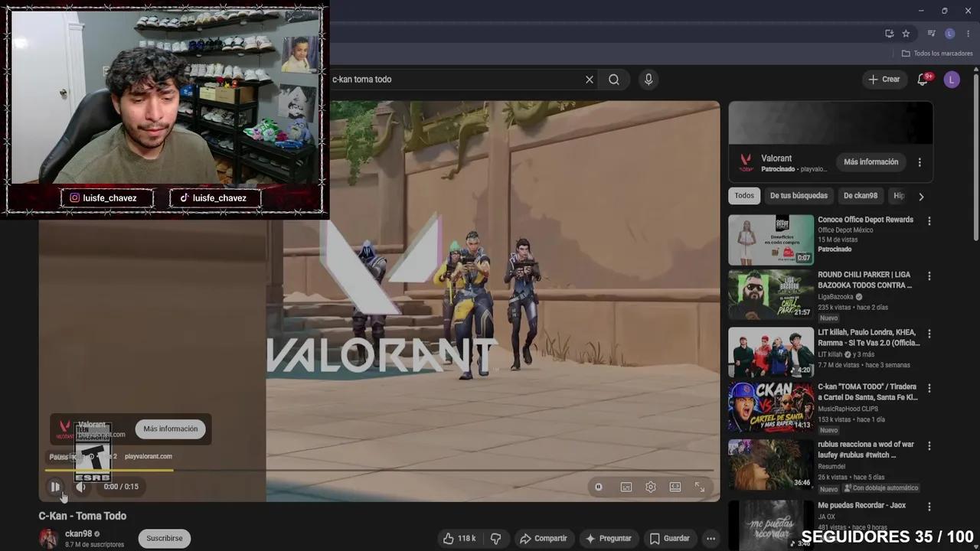The image size is (980, 551).
Task: Toggle autoplay switch in player
Action: point(598,487)
